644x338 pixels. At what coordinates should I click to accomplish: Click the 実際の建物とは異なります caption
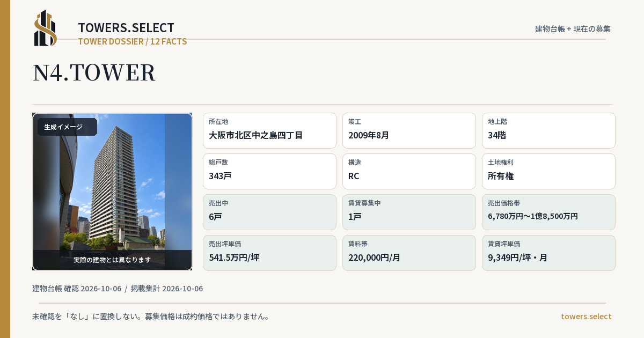point(112,260)
